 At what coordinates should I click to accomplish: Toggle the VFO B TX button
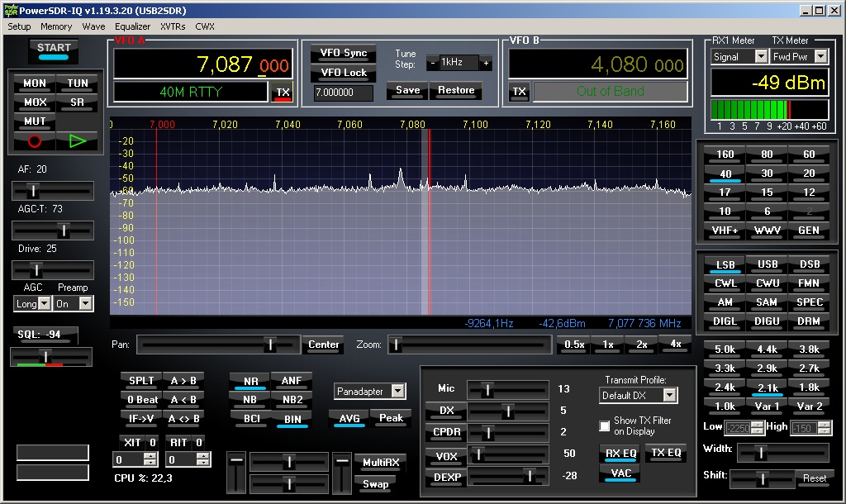(519, 91)
